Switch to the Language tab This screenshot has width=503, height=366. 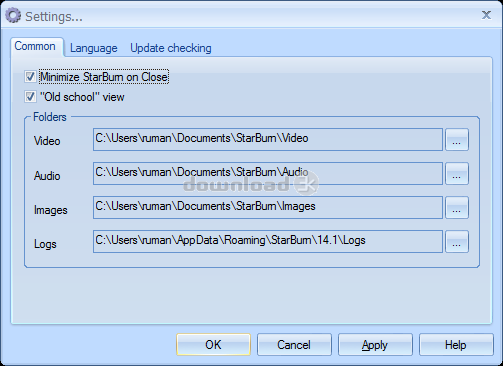[x=94, y=48]
